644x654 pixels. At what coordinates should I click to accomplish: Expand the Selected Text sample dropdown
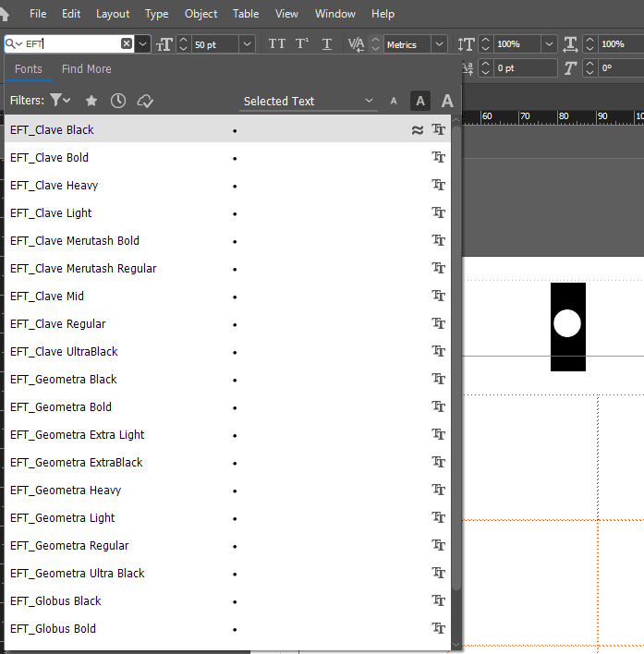coord(370,102)
